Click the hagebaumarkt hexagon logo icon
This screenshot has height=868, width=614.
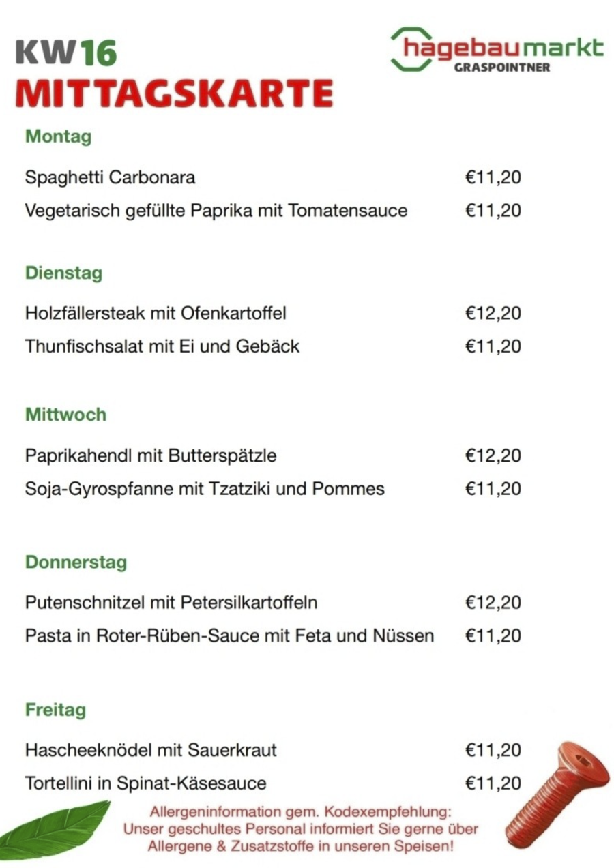click(411, 48)
